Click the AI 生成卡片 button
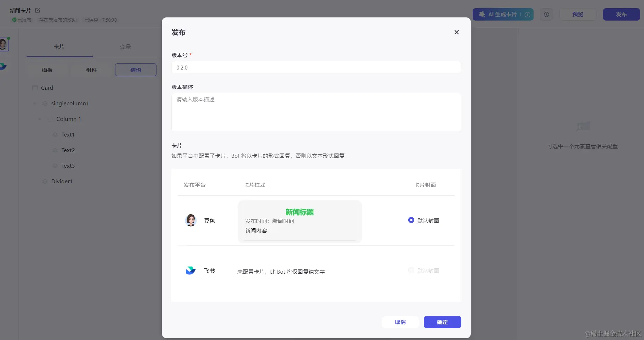644x340 pixels. coord(503,15)
